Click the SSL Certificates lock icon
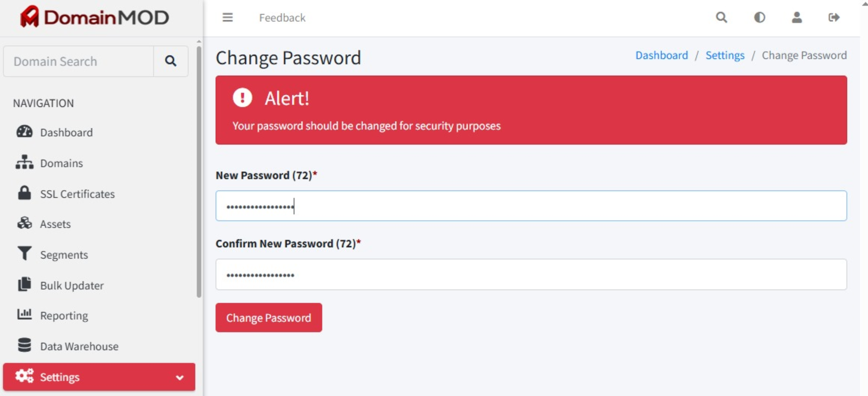This screenshot has width=868, height=396. pos(24,193)
